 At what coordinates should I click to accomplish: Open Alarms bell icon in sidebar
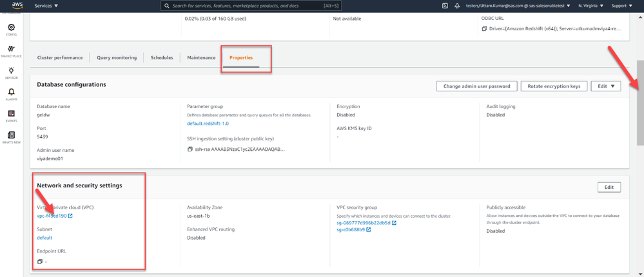(11, 93)
